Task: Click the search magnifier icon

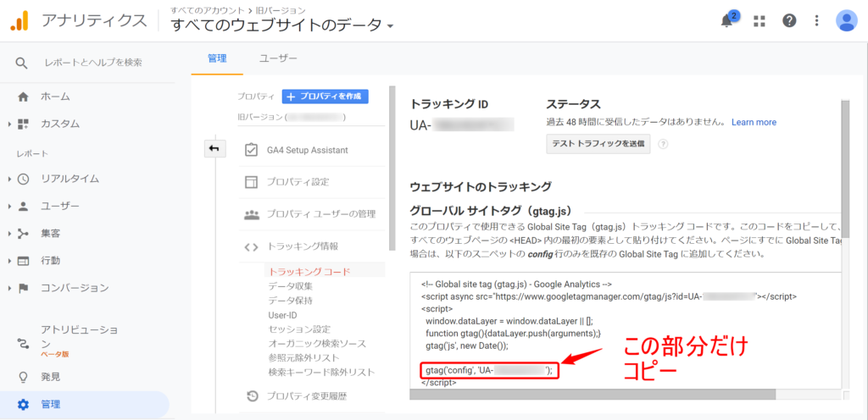Action: tap(21, 63)
